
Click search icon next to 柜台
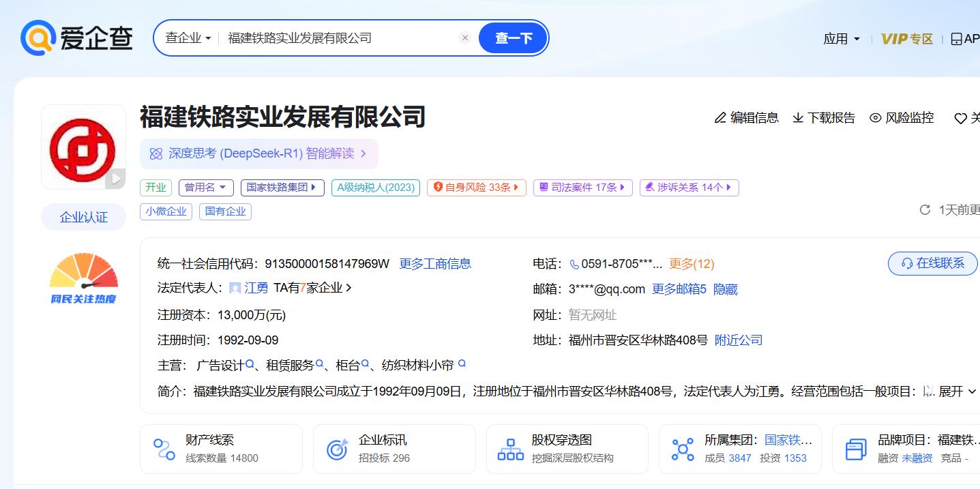[366, 364]
